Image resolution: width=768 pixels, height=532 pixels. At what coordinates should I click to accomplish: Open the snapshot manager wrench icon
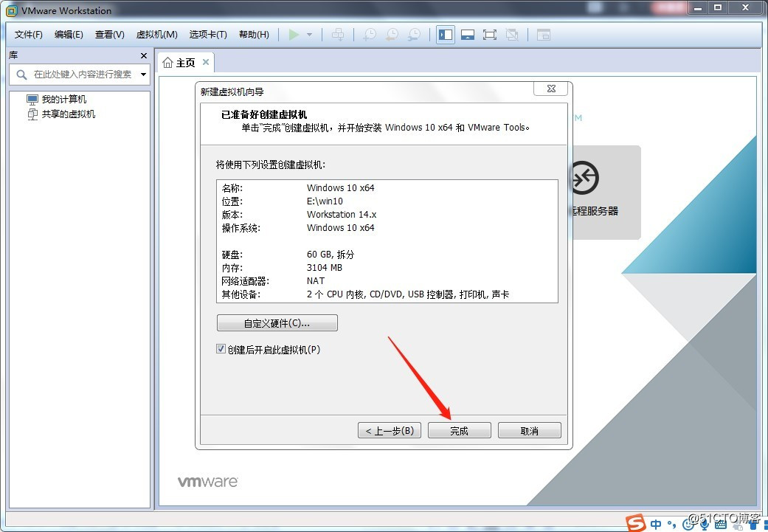(415, 34)
